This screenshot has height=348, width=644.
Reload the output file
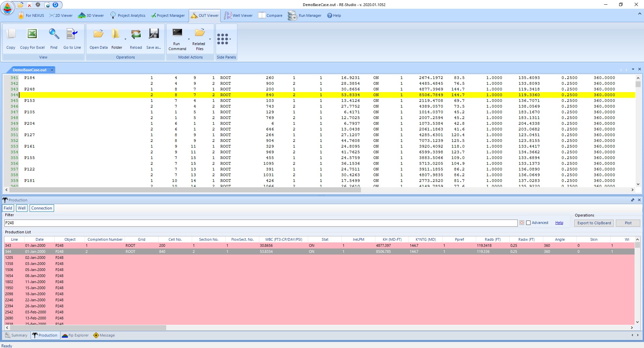136,34
